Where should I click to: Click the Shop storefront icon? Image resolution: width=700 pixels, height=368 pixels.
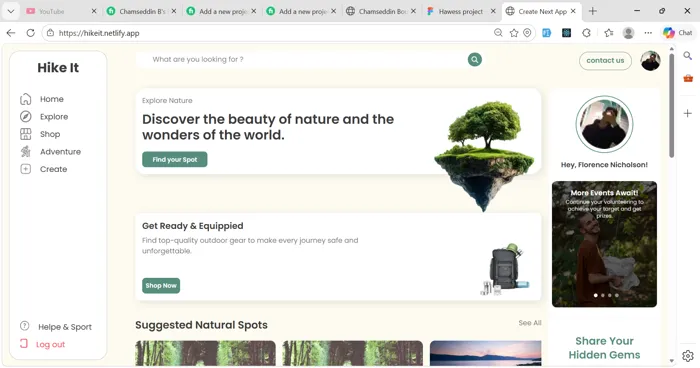click(25, 134)
